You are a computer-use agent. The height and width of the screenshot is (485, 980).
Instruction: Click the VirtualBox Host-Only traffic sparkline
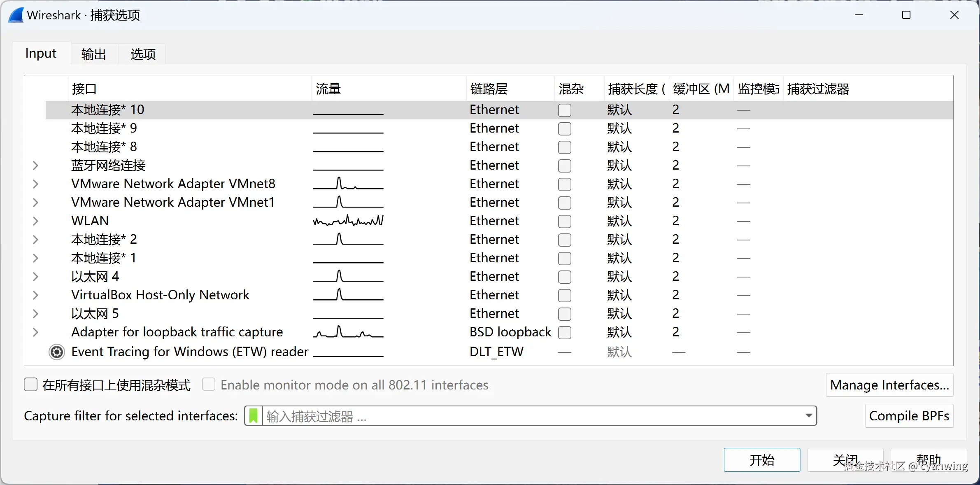click(x=348, y=295)
